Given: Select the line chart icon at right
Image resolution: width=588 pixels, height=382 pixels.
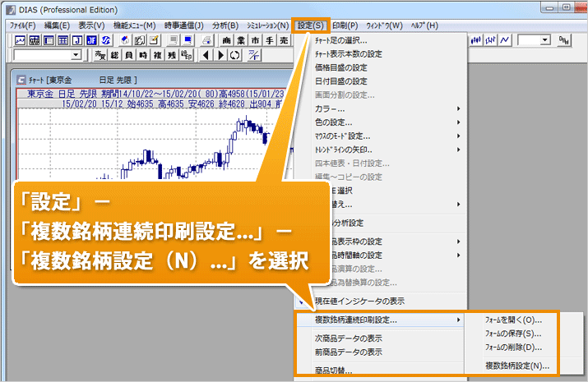Looking at the screenshot, I should (x=503, y=40).
